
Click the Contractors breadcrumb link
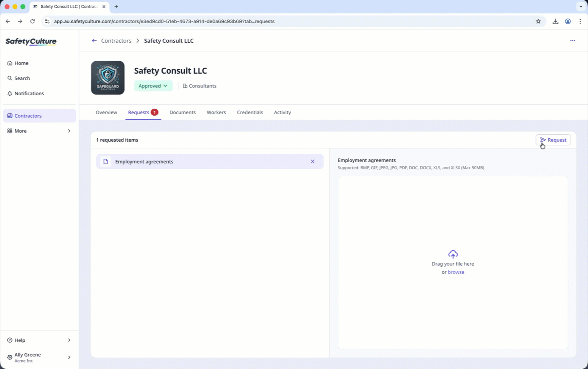(116, 41)
